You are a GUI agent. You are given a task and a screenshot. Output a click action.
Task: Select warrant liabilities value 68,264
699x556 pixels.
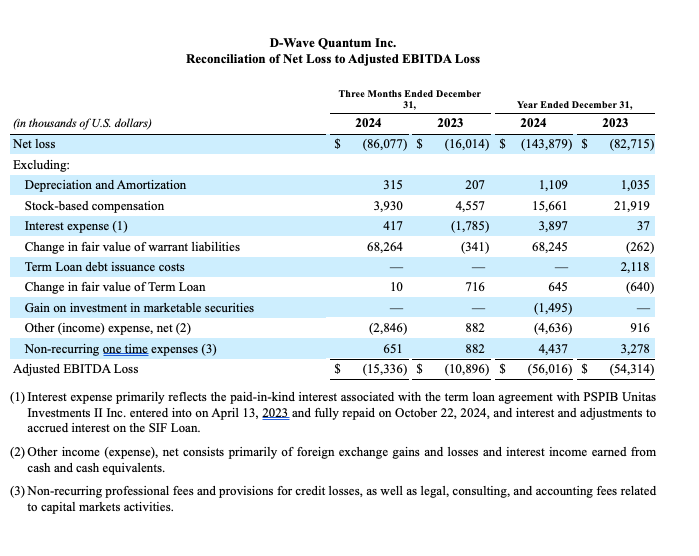point(385,247)
